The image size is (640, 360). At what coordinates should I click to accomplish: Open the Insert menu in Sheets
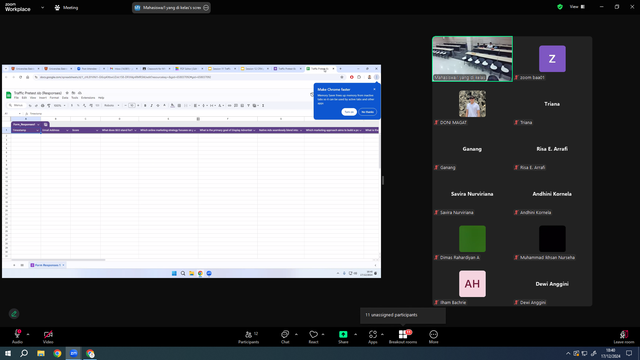[x=43, y=98]
